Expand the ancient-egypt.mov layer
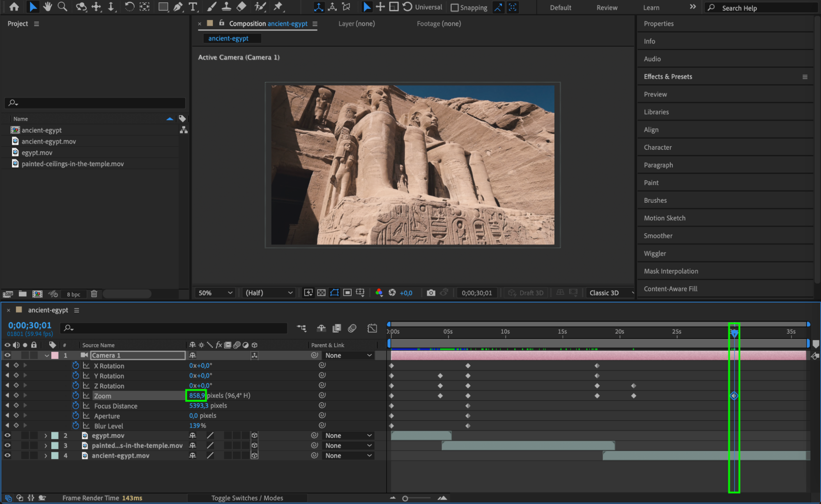The height and width of the screenshot is (504, 821). (46, 456)
